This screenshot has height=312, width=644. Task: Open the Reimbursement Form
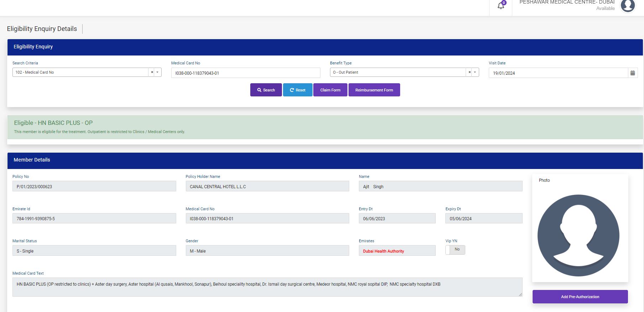point(374,90)
